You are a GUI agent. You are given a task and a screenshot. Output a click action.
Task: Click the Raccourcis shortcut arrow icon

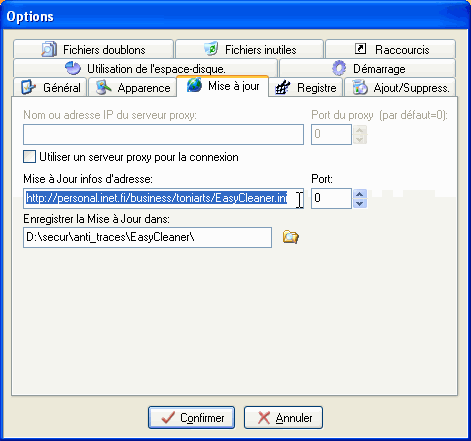[360, 49]
